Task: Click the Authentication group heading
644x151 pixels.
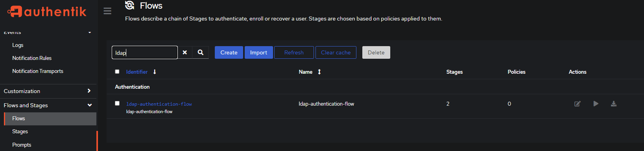Action: click(132, 87)
